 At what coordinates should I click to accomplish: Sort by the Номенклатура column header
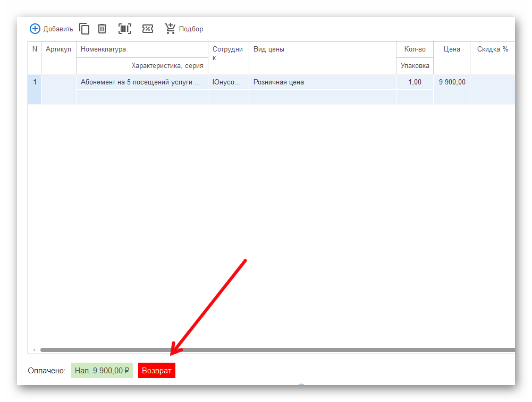pos(142,49)
